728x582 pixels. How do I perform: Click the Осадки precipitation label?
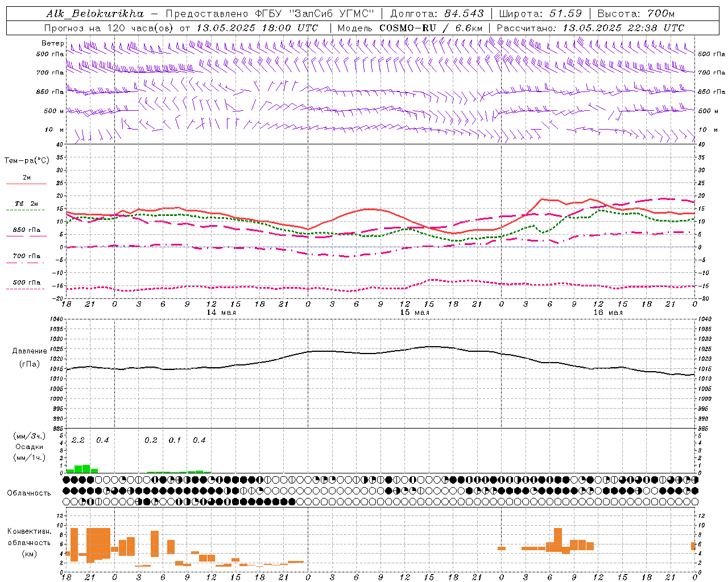pyautogui.click(x=29, y=447)
